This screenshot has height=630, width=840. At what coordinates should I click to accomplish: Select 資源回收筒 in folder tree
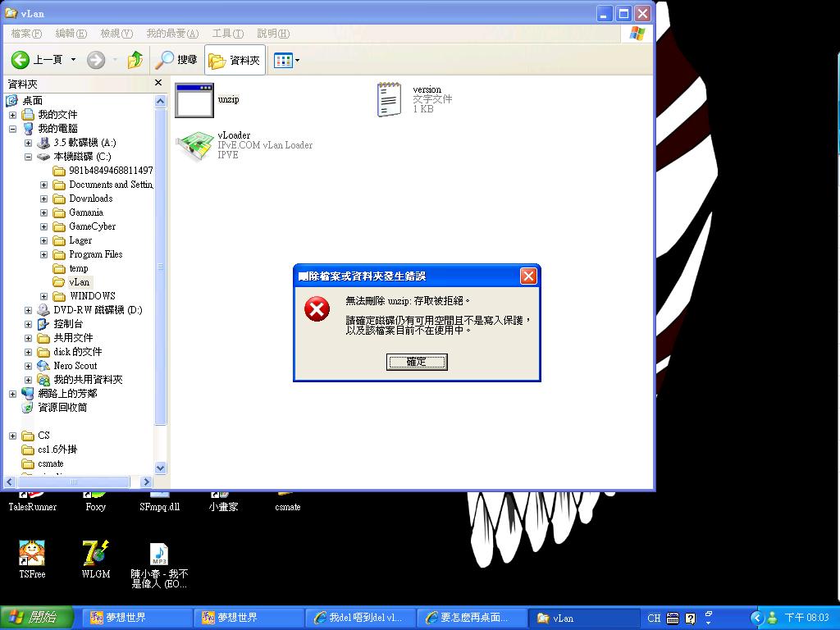(x=54, y=408)
